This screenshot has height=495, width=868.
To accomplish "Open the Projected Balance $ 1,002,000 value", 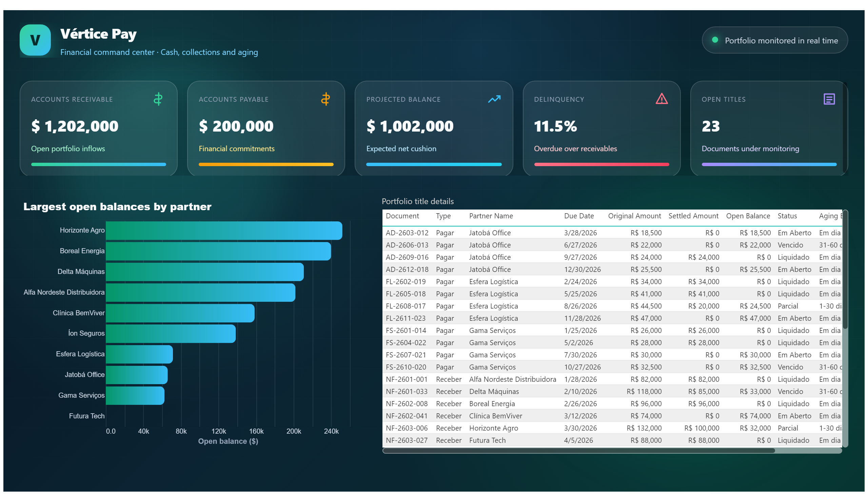I will coord(410,126).
